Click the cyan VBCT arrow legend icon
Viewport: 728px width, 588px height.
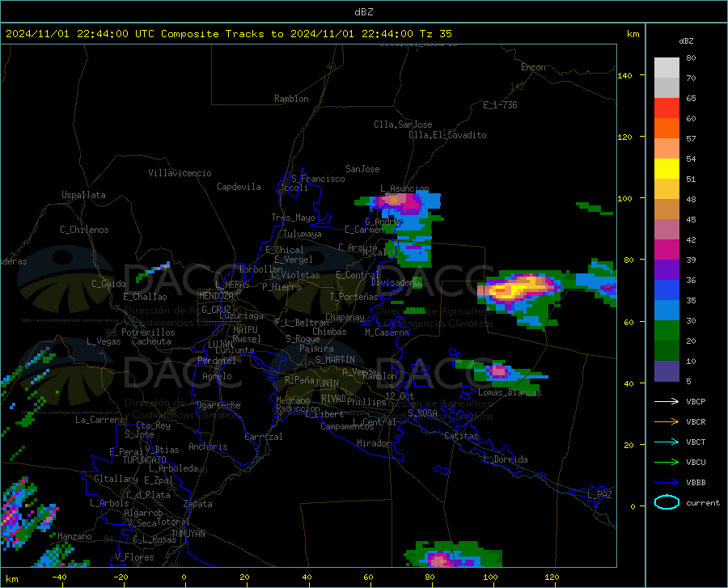click(667, 442)
